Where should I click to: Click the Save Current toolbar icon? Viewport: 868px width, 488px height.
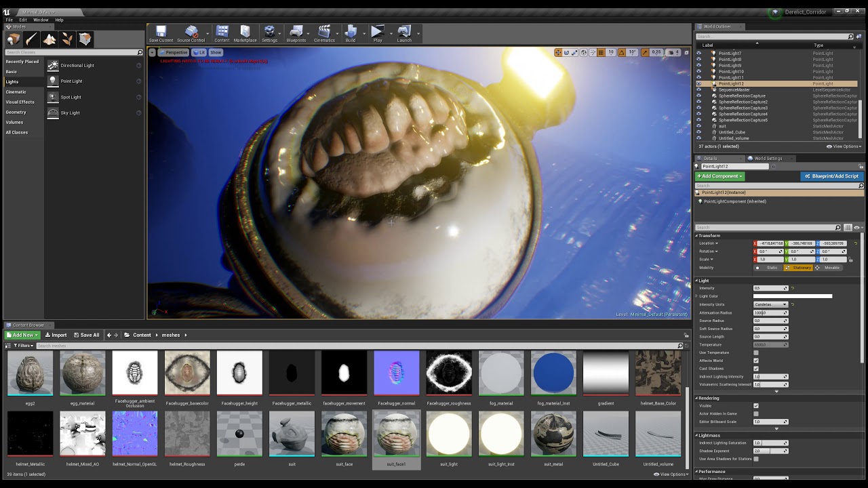[x=161, y=34]
